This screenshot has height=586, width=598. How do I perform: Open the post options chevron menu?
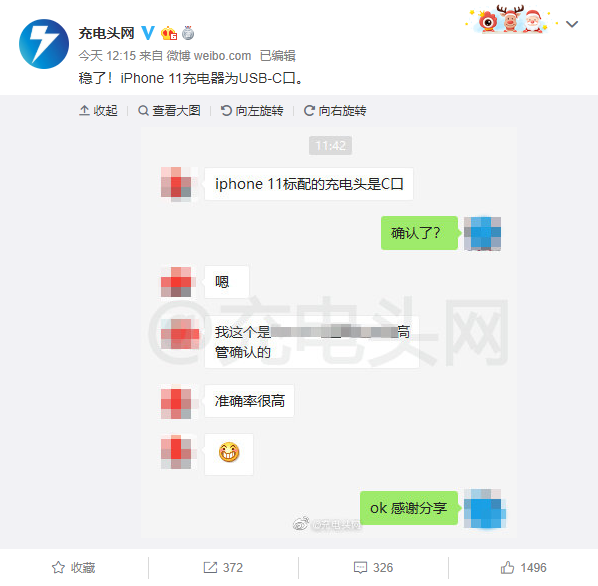(572, 24)
